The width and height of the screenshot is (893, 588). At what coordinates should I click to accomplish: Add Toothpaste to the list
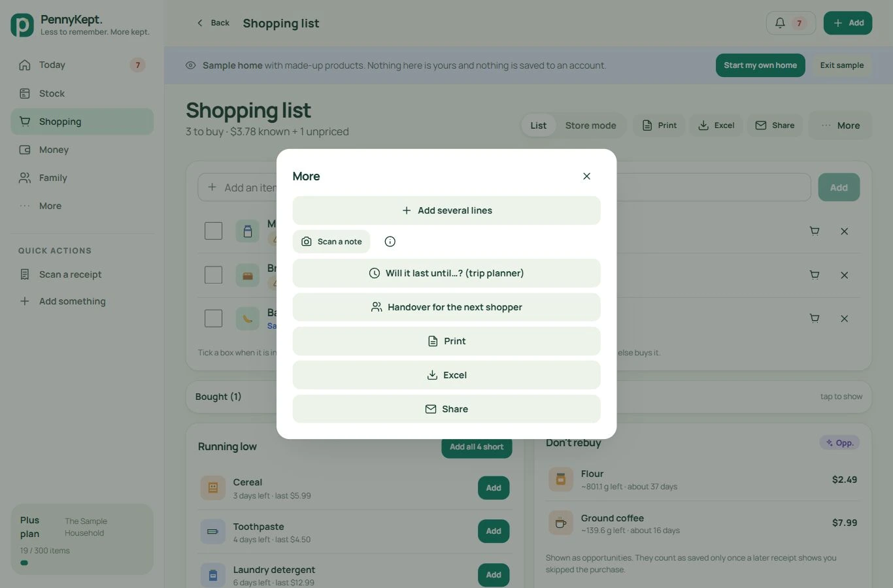494,531
